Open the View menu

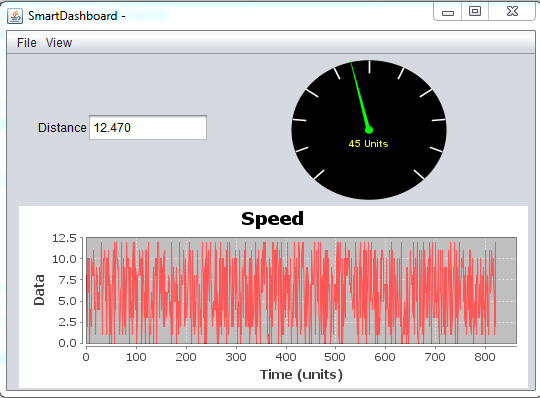click(x=59, y=43)
